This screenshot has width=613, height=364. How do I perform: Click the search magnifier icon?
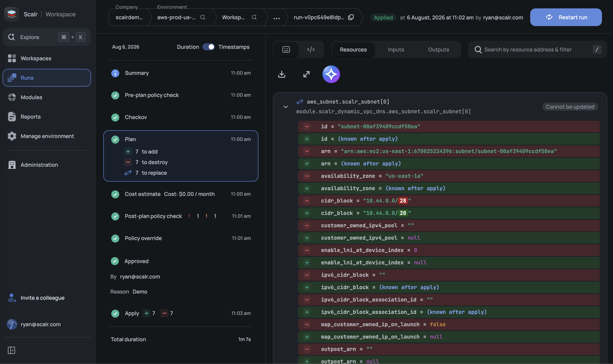pyautogui.click(x=478, y=49)
